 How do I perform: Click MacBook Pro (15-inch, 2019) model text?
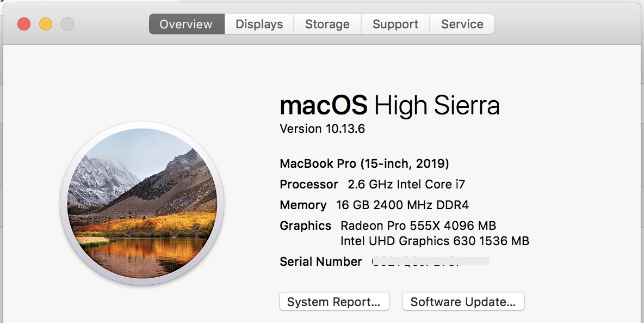(x=364, y=164)
